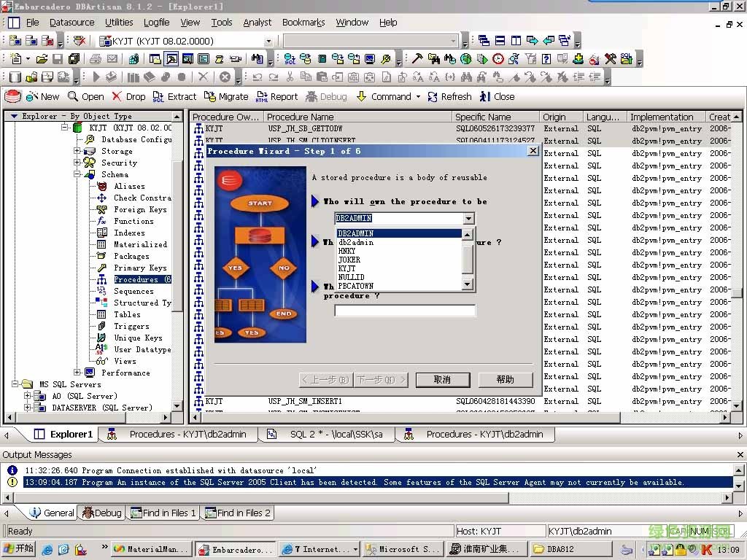This screenshot has width=747, height=560.
Task: Click the open folder toolbar icon
Action: (42, 59)
